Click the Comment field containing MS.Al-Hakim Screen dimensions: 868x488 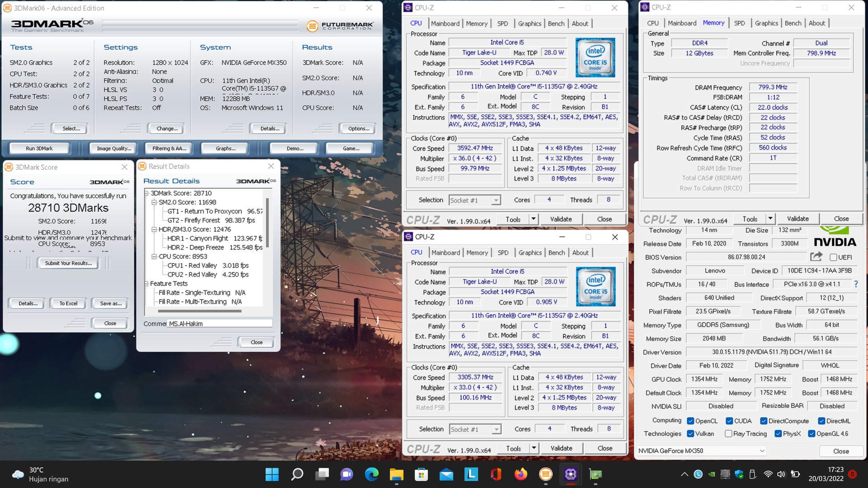point(220,324)
